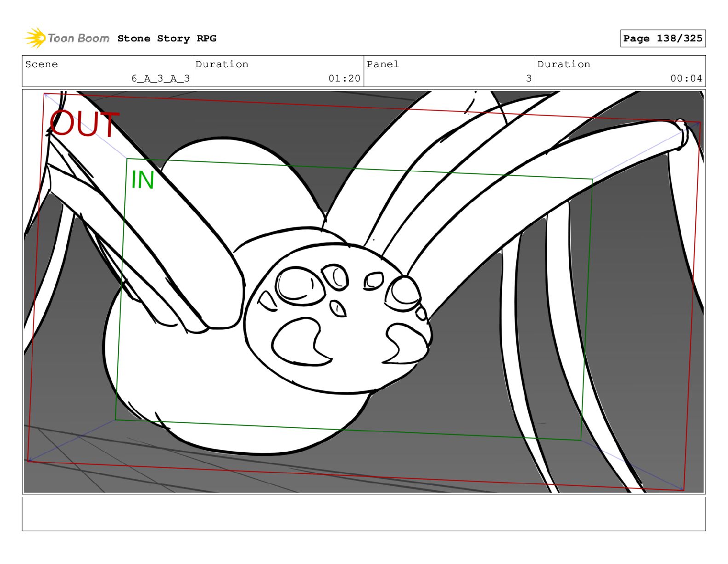This screenshot has width=728, height=564.
Task: Click the 'Scene' header label
Action: 41,64
